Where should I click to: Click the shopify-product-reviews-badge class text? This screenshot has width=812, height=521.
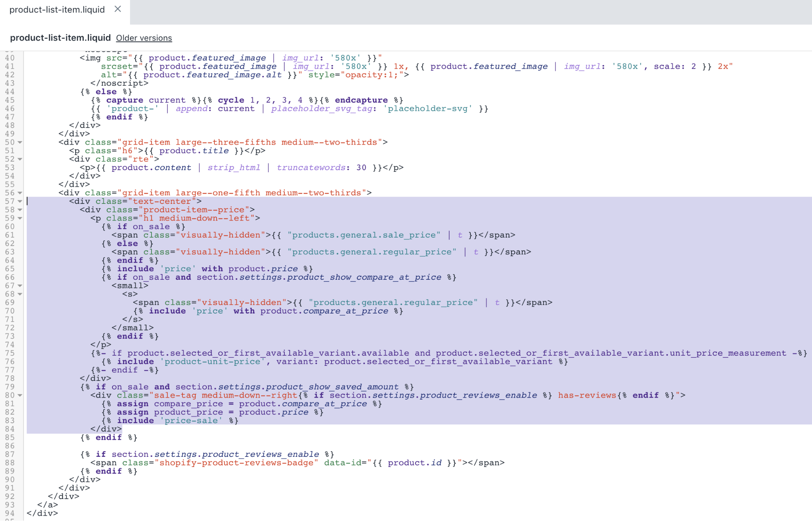[236, 463]
